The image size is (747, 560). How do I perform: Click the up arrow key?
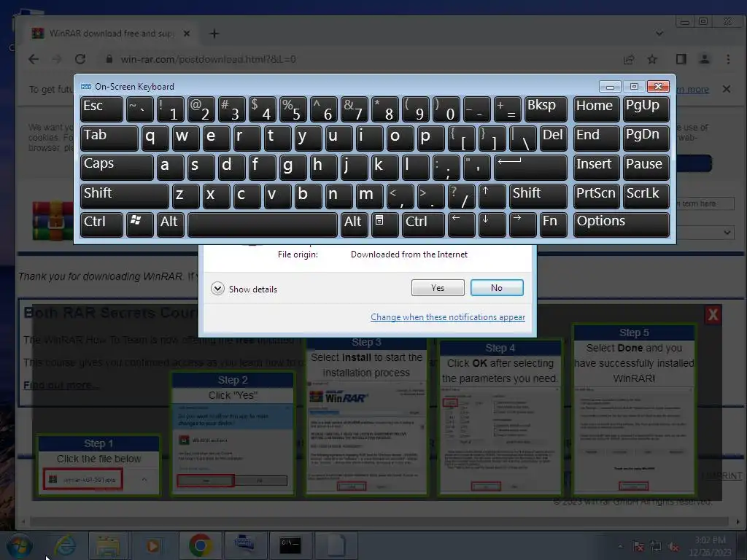pyautogui.click(x=492, y=196)
